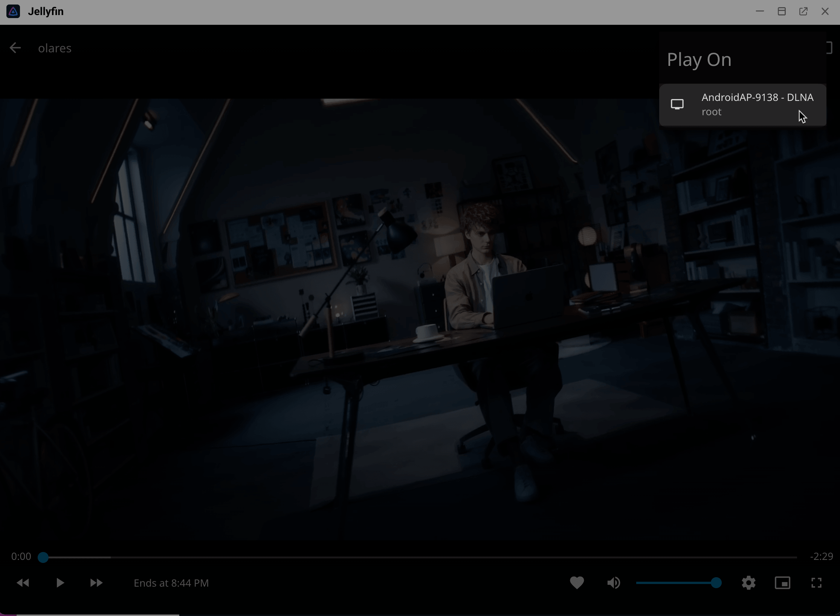This screenshot has width=840, height=616.
Task: Mark the video as favorite with the heart
Action: (x=577, y=583)
